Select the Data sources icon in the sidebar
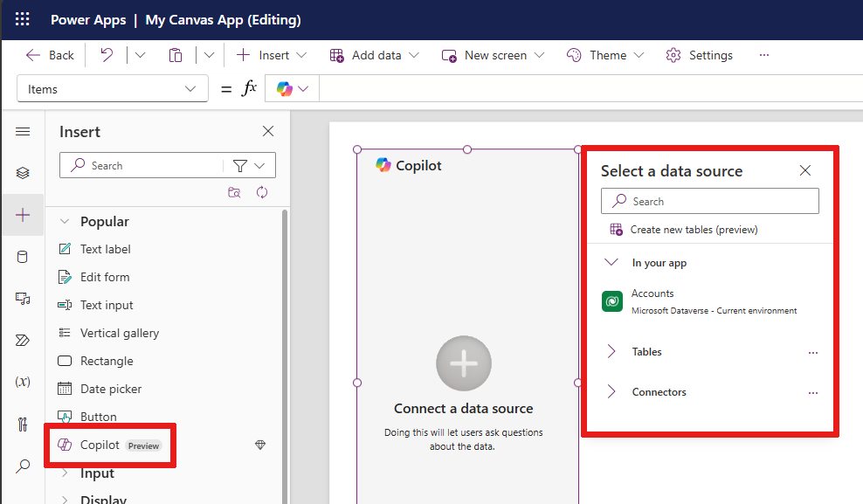The image size is (863, 504). coord(23,256)
